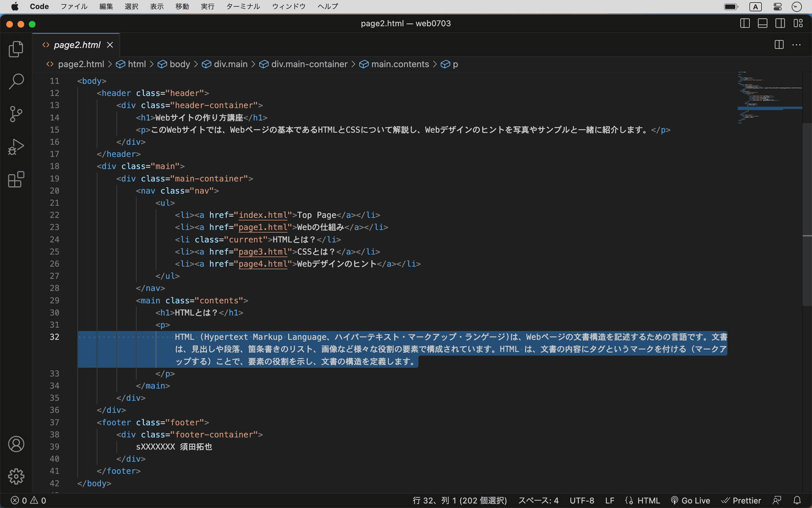Open the Run and Debug view
Screen dimensions: 812x508
[16, 147]
